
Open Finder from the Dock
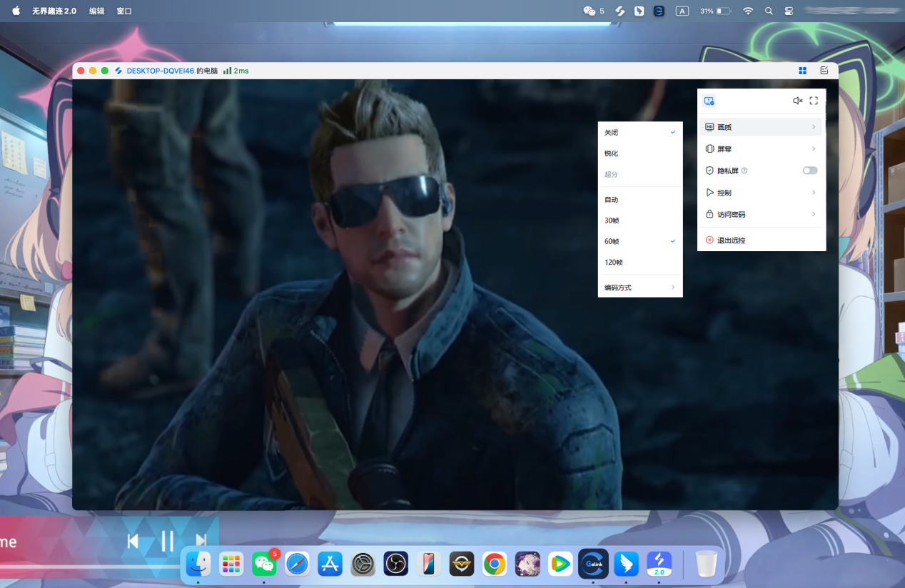coord(198,564)
